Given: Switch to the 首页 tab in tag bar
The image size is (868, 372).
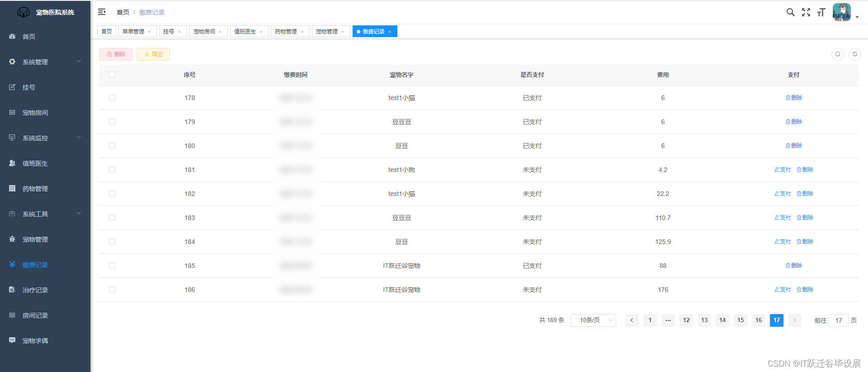Looking at the screenshot, I should (107, 31).
